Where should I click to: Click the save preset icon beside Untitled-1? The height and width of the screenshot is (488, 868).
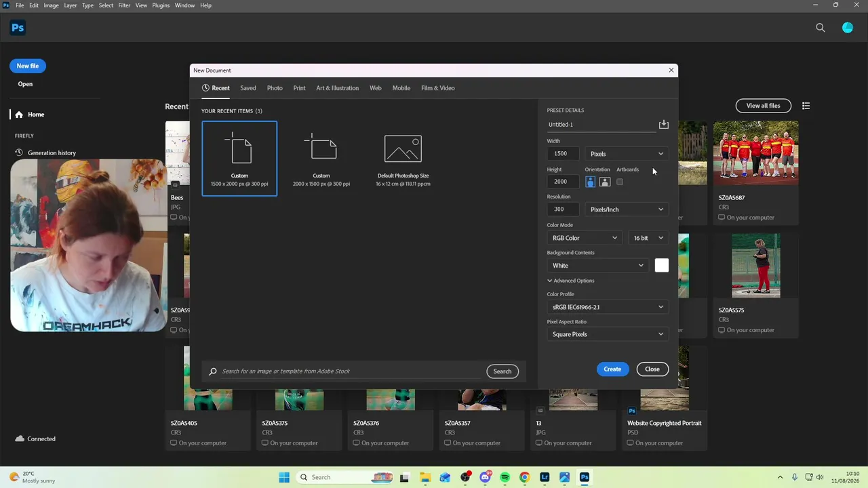point(664,124)
